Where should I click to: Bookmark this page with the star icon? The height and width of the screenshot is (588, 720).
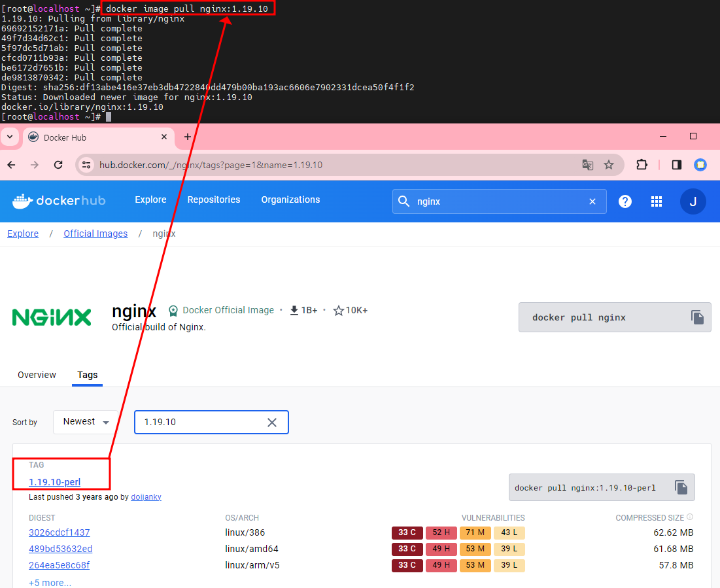point(609,165)
